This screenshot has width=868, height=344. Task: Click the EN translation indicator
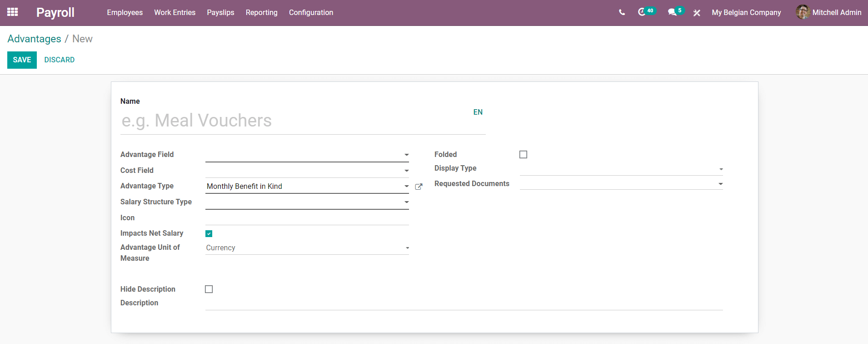(x=478, y=112)
